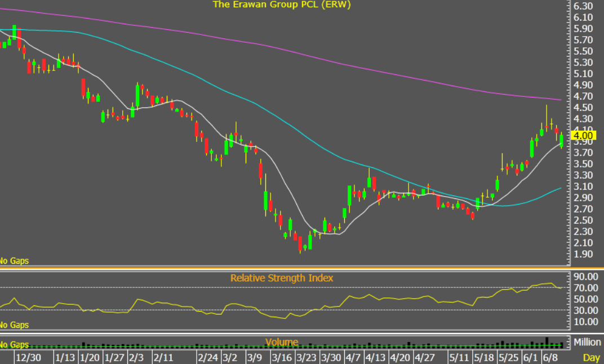Screen dimensions: 604x364
Task: Click the 4.50 price axis label
Action: tap(583, 108)
